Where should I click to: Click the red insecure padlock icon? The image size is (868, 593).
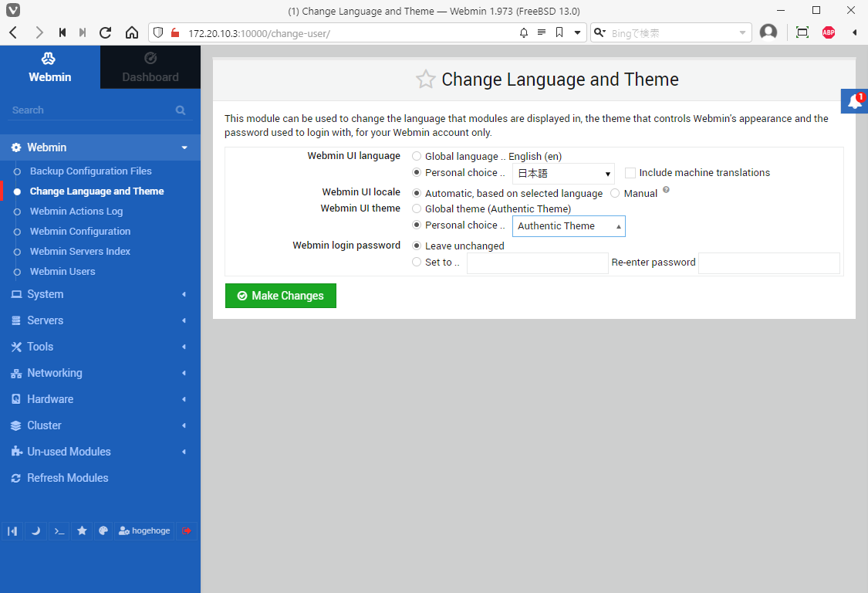coord(175,32)
